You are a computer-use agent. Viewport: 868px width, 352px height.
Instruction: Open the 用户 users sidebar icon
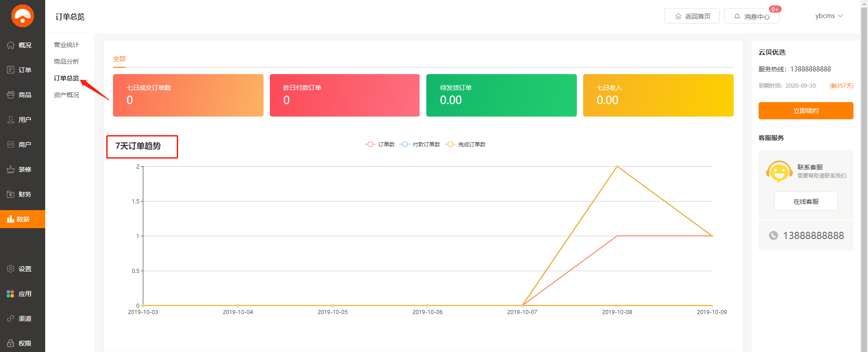point(11,120)
